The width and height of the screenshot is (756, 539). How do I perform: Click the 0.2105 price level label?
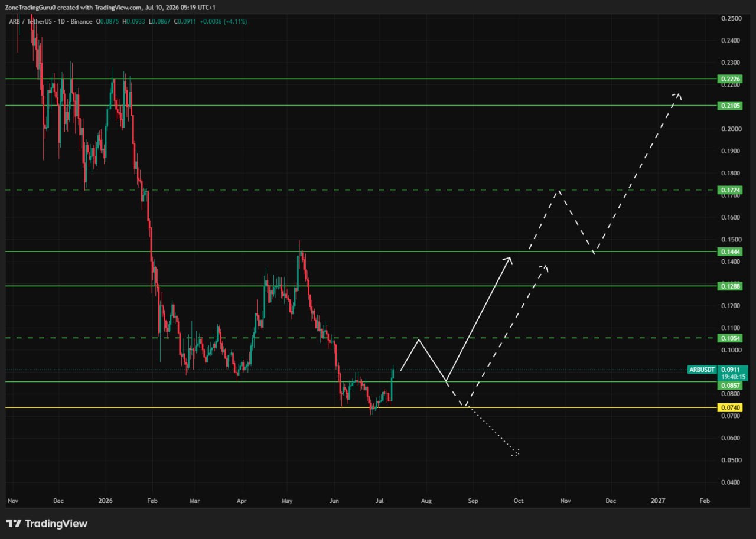730,106
